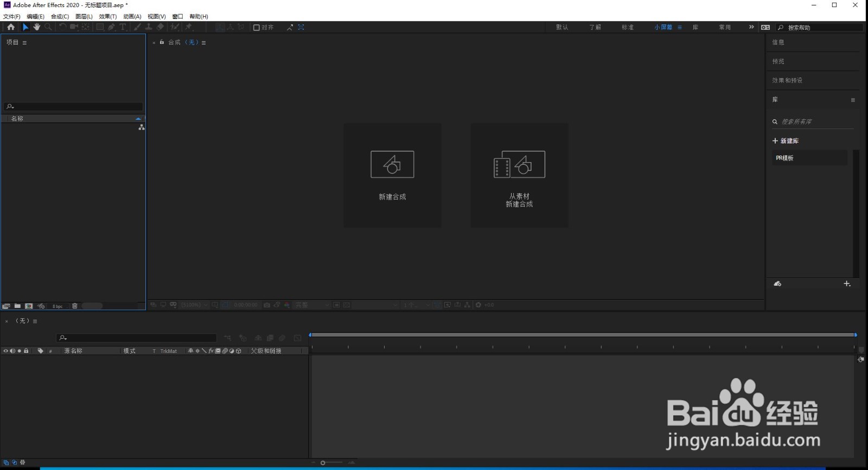Toggle the 3D layer cube switch column

pyautogui.click(x=239, y=351)
